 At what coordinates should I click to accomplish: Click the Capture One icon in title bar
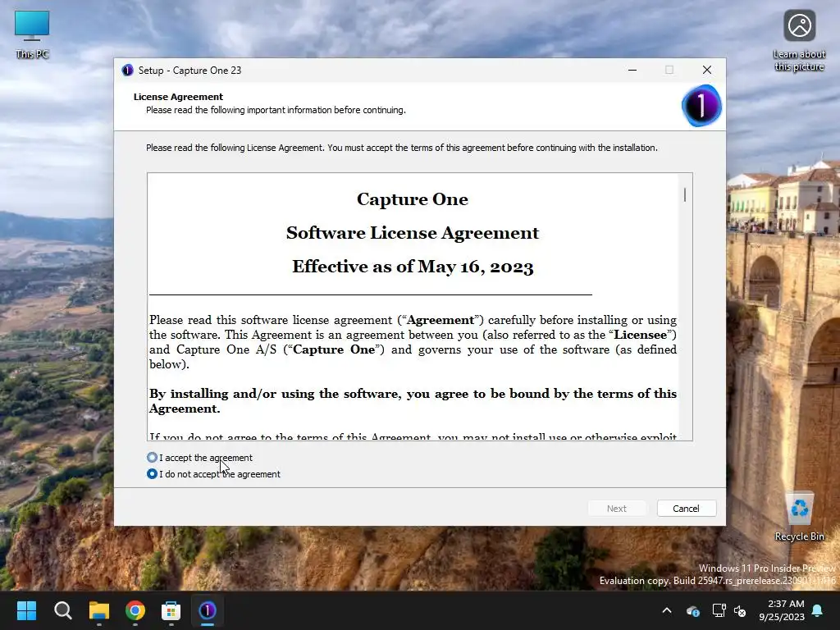pos(127,71)
